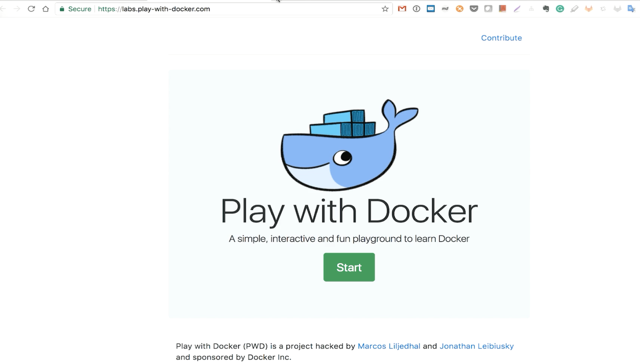Click the 'Play with Docker' heading text
This screenshot has height=364, width=640.
tap(349, 211)
